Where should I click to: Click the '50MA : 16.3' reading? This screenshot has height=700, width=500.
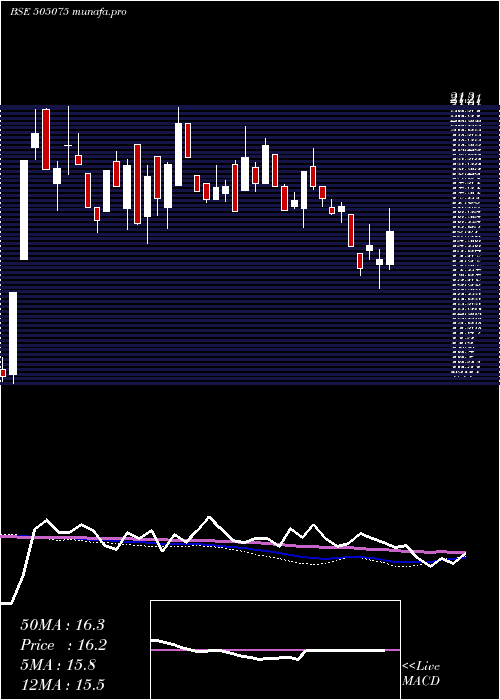point(62,625)
